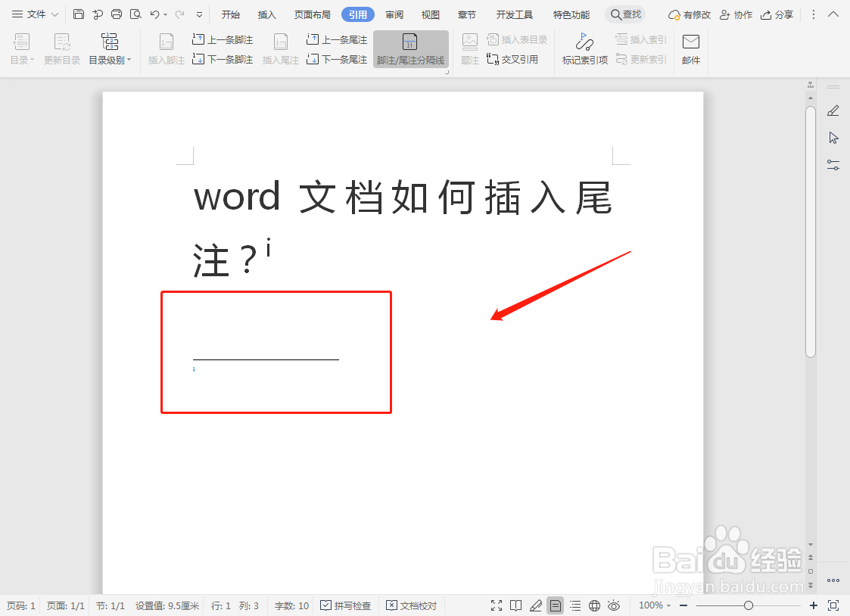Click 交叉引用 cross-reference button
The height and width of the screenshot is (616, 850).
(512, 60)
